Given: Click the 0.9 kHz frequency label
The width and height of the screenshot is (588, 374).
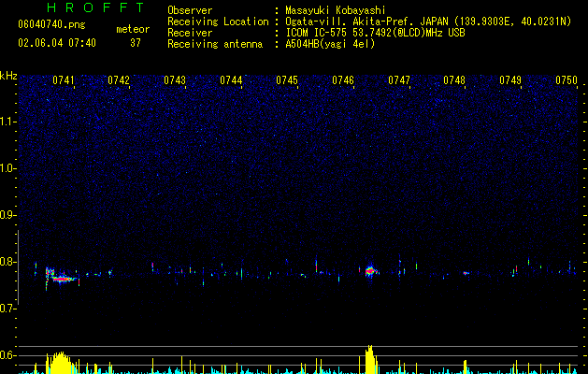Looking at the screenshot, I should [8, 215].
